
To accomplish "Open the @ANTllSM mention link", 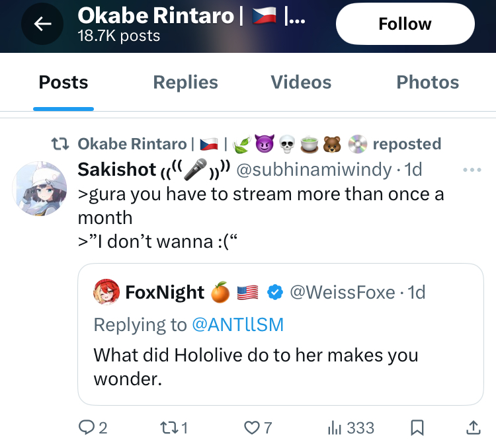I will [237, 324].
